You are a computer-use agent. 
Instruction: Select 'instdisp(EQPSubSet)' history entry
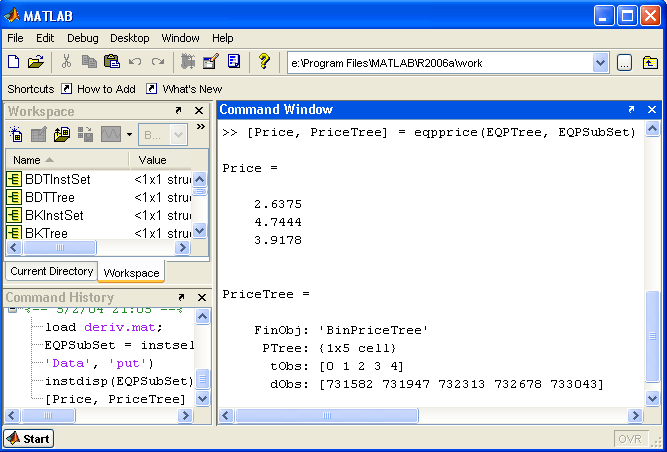point(119,381)
